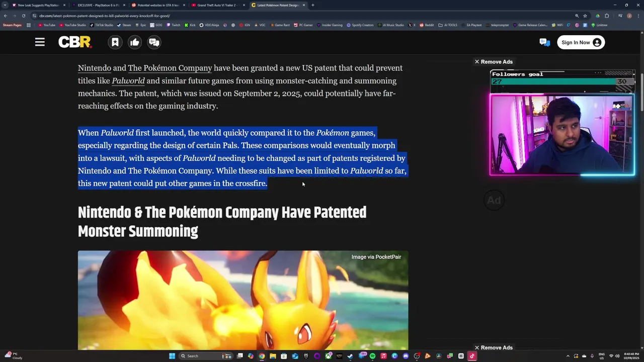Open Chrome from the taskbar

(x=262, y=356)
